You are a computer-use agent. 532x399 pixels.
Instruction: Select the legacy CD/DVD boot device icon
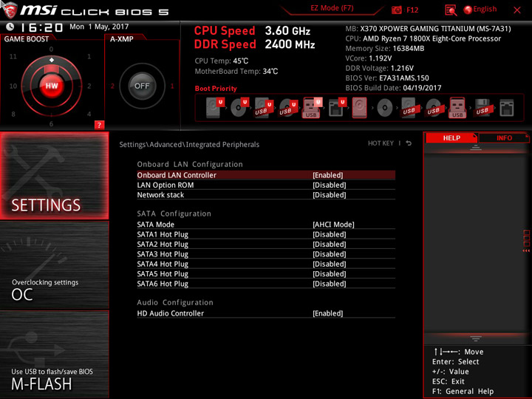[x=385, y=108]
